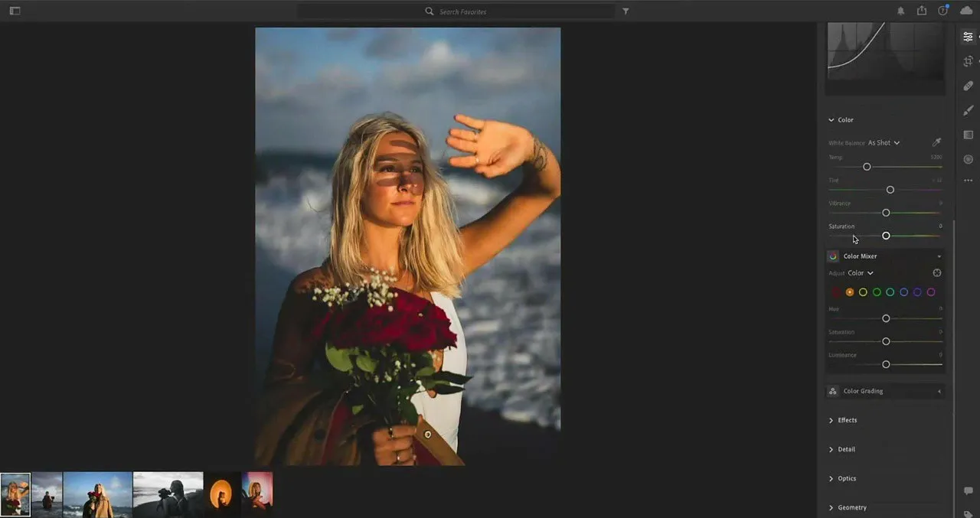Select the Linear Gradient tool
Screen dimensions: 980x518
pyautogui.click(x=968, y=135)
